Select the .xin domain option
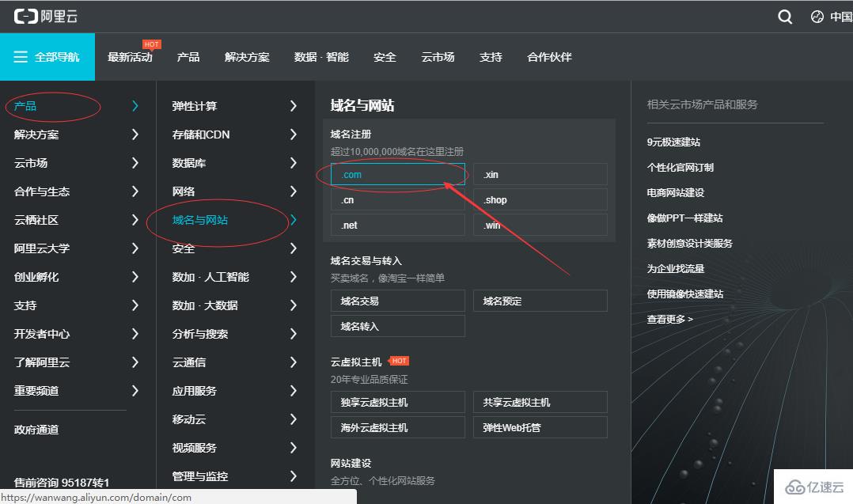This screenshot has width=853, height=504. [x=540, y=174]
